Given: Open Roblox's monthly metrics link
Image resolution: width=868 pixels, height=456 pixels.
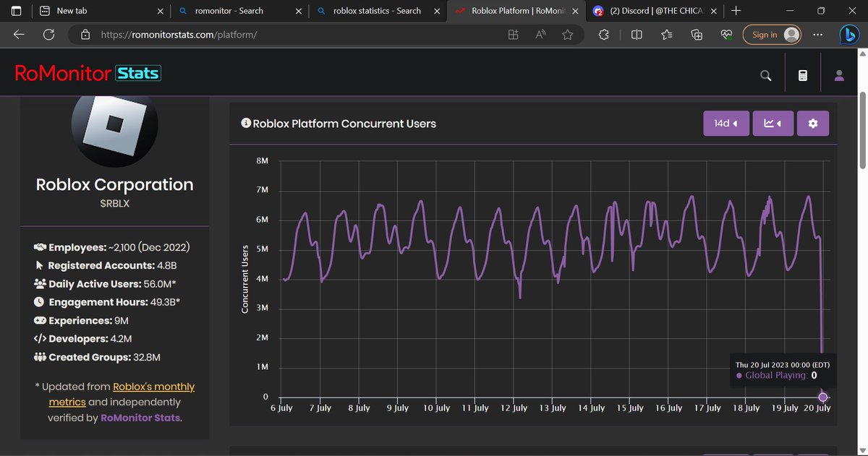Looking at the screenshot, I should (x=122, y=394).
